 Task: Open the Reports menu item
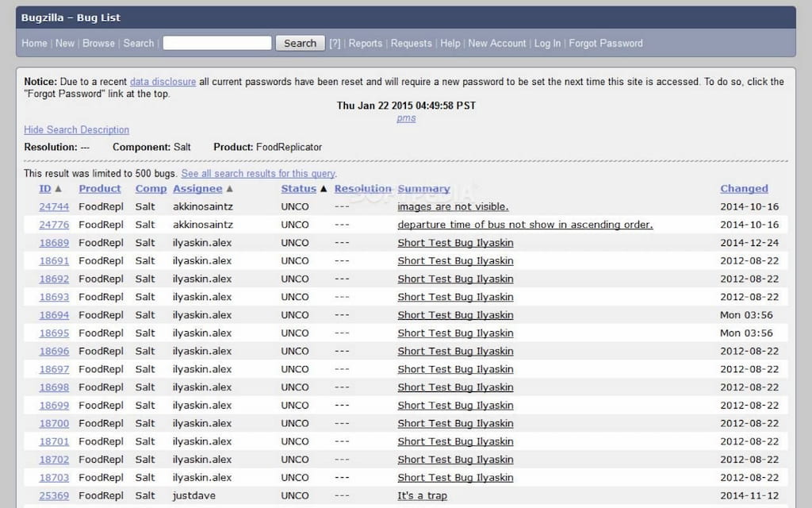tap(366, 44)
